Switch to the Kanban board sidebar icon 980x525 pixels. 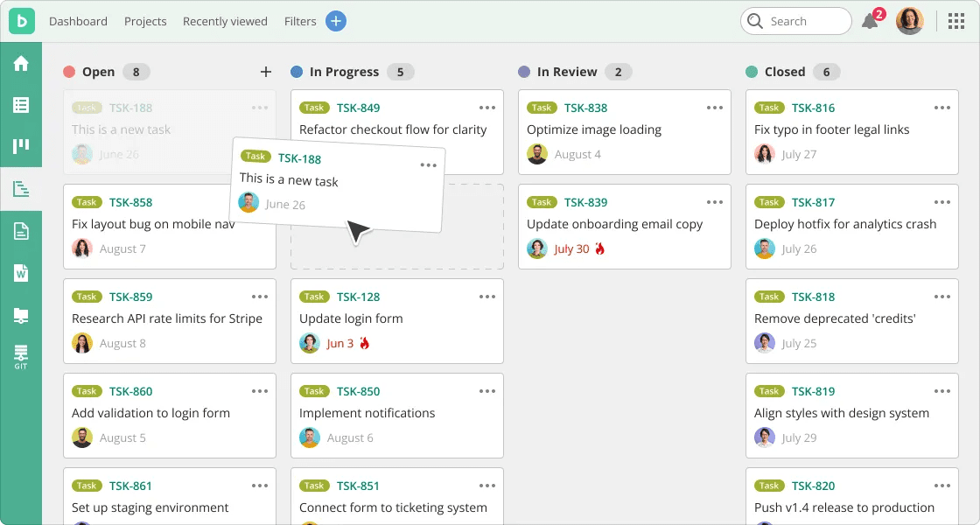(21, 146)
